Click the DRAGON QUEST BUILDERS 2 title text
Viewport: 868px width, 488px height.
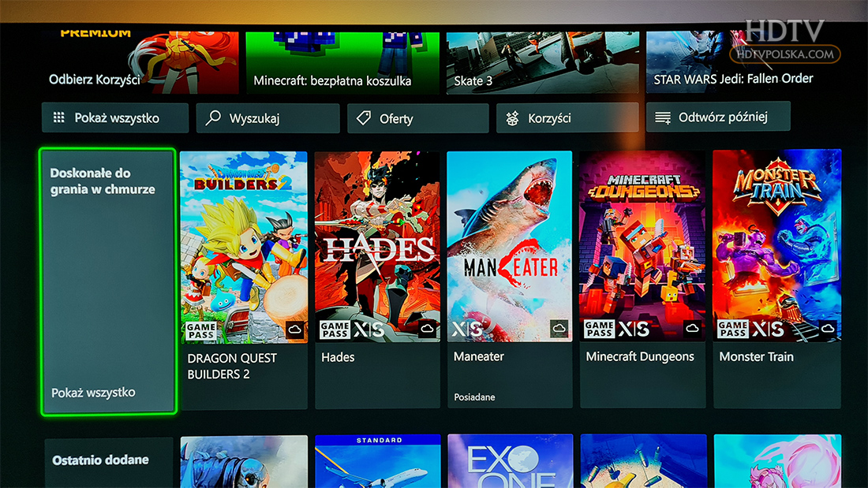[232, 366]
